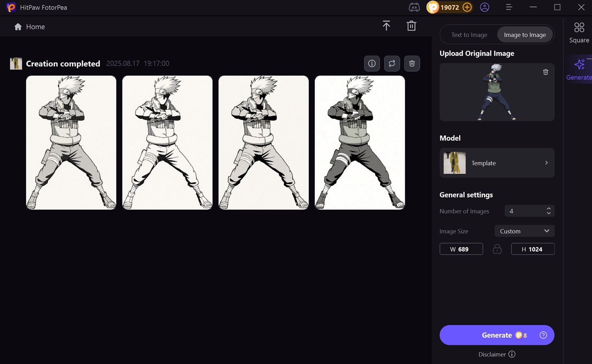Open second generated Kakashi image
Image resolution: width=592 pixels, height=364 pixels.
[x=167, y=143]
